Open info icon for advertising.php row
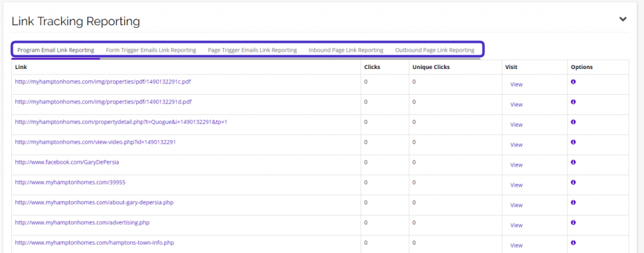The image size is (644, 253). pyautogui.click(x=574, y=222)
